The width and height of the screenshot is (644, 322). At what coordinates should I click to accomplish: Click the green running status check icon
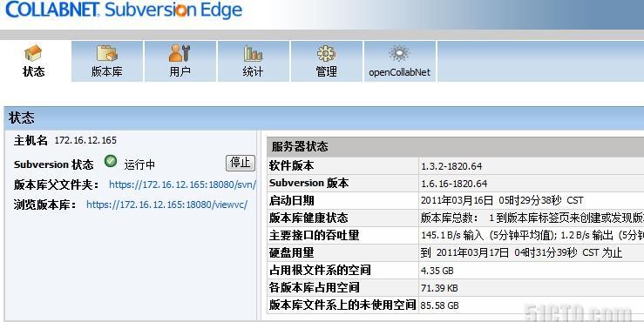pyautogui.click(x=110, y=161)
